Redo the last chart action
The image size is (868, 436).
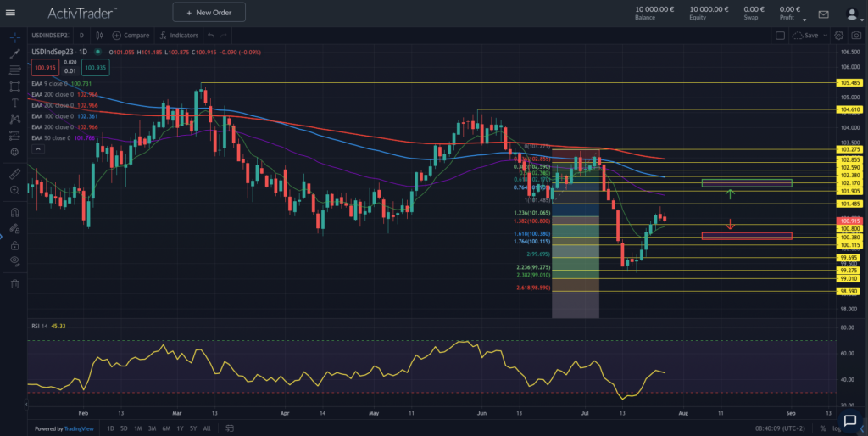224,36
